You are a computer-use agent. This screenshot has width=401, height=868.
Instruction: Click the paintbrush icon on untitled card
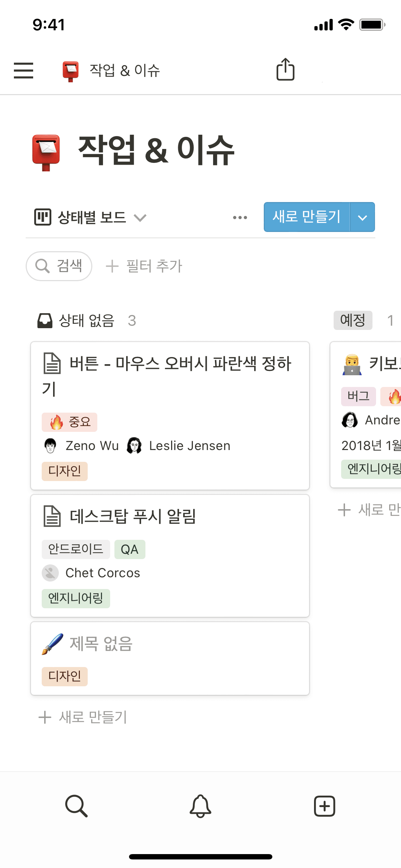click(52, 644)
